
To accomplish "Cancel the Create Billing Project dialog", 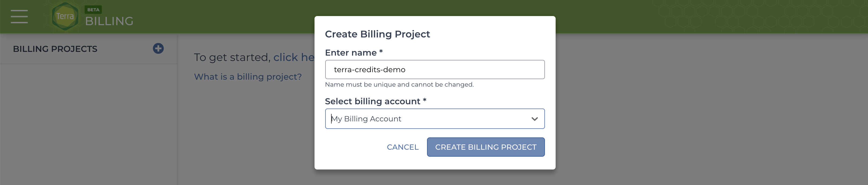I will coord(402,147).
